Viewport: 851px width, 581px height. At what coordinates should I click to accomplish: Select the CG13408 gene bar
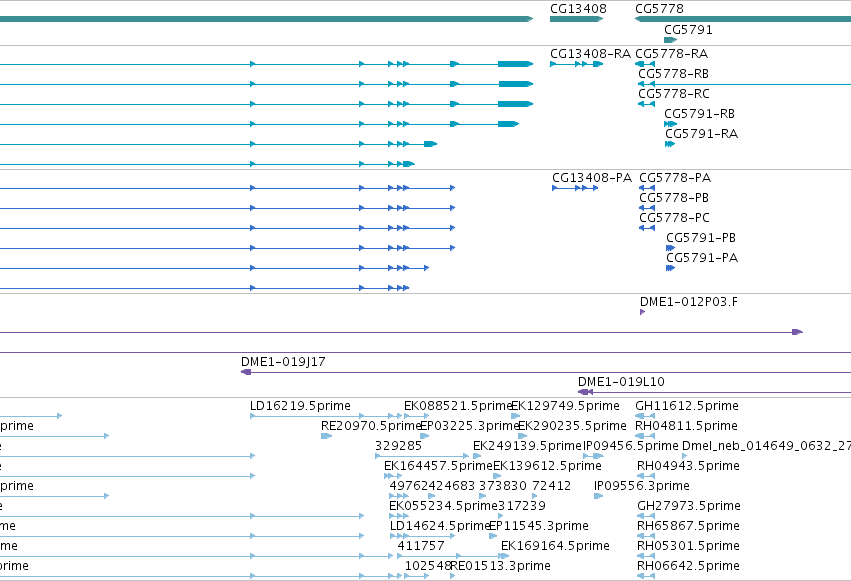[x=576, y=19]
